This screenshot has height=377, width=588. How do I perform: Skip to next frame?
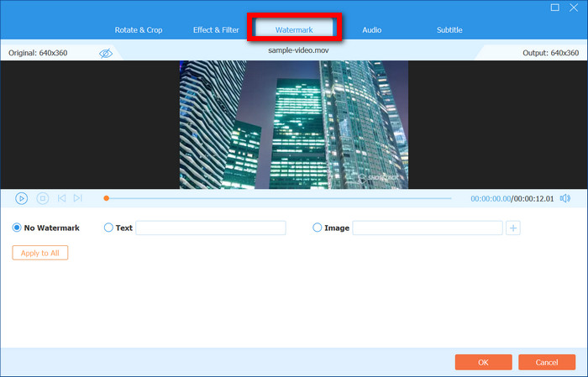(x=77, y=198)
